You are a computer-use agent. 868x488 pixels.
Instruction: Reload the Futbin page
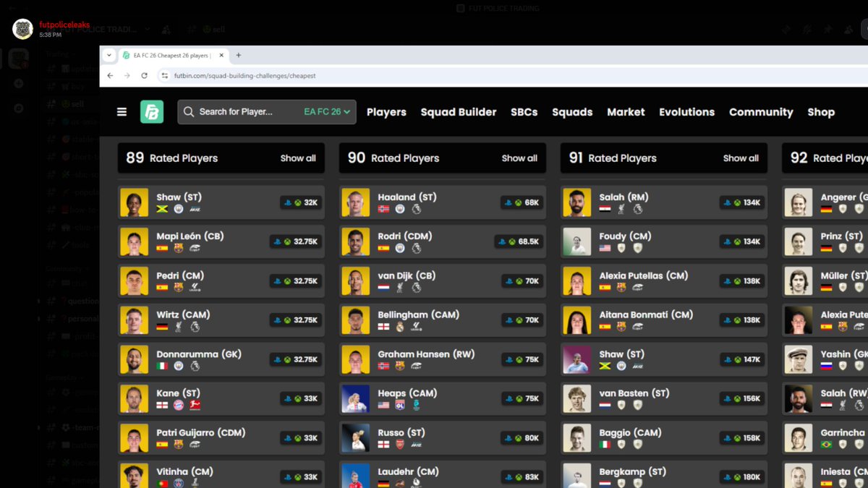tap(145, 75)
